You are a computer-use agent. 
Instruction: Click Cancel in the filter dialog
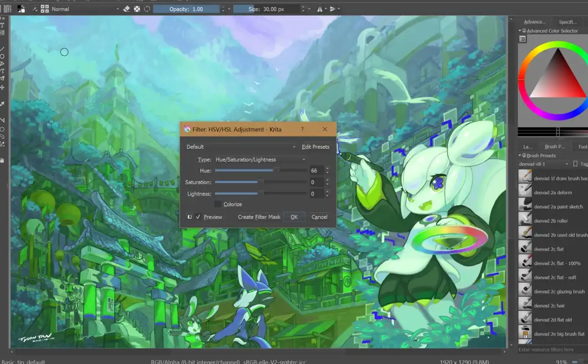tap(320, 217)
